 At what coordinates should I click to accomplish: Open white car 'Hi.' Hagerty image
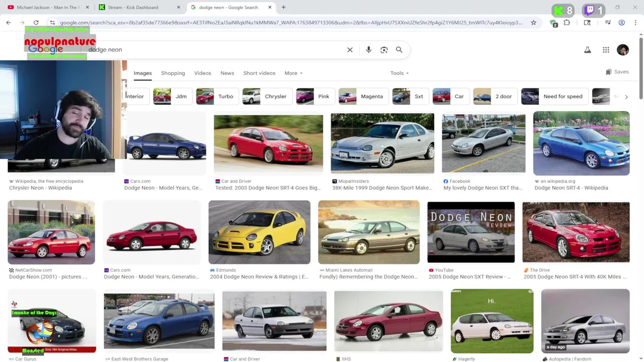tap(492, 321)
